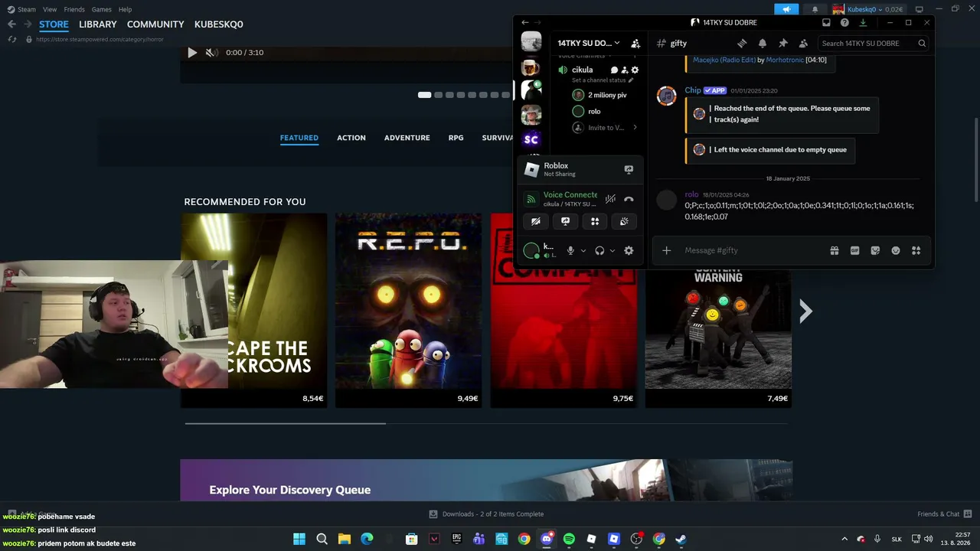Send a gift in Discord message bar
The width and height of the screenshot is (980, 551).
(x=834, y=250)
